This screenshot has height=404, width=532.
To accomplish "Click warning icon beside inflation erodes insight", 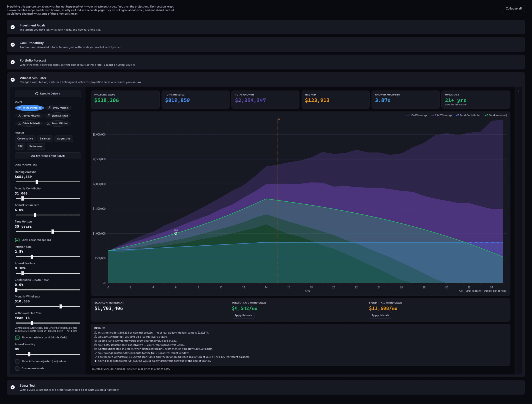I will click(96, 333).
